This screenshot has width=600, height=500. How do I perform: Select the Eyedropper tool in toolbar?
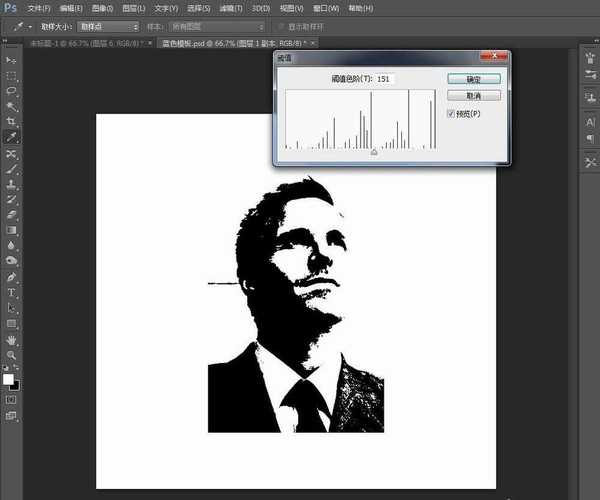(12, 137)
